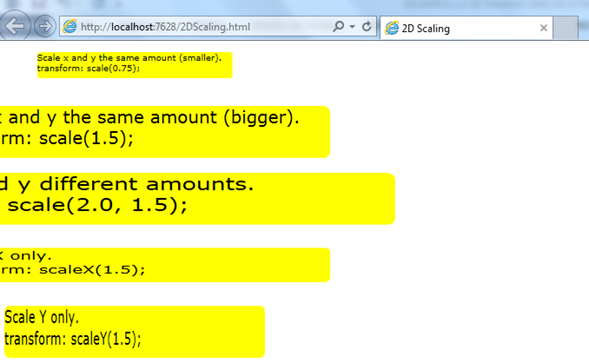
Task: Open a new tab with blank tab button
Action: pos(565,27)
